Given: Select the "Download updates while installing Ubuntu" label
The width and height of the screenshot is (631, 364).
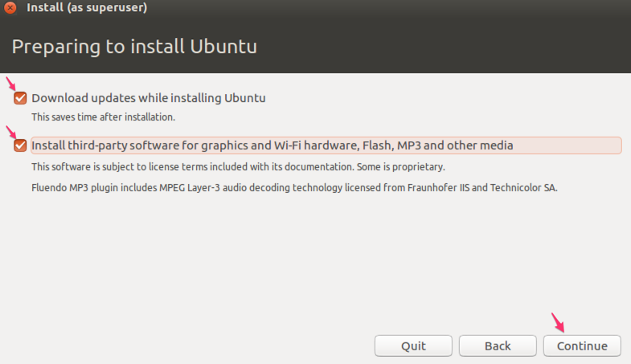Looking at the screenshot, I should click(149, 98).
